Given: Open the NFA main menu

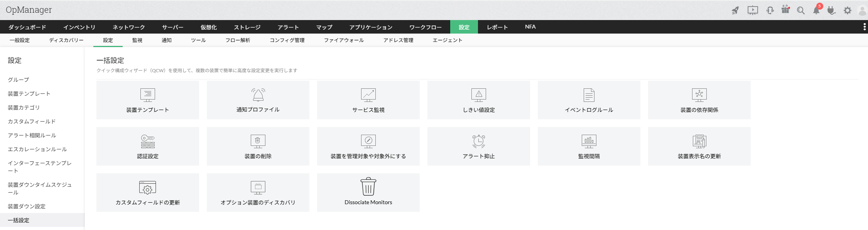Looking at the screenshot, I should (530, 27).
